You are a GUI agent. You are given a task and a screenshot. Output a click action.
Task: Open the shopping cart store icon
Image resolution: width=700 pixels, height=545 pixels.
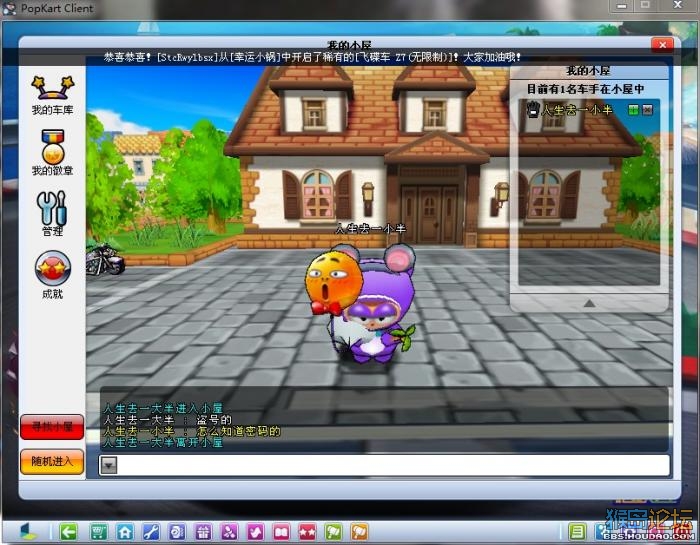(x=98, y=532)
